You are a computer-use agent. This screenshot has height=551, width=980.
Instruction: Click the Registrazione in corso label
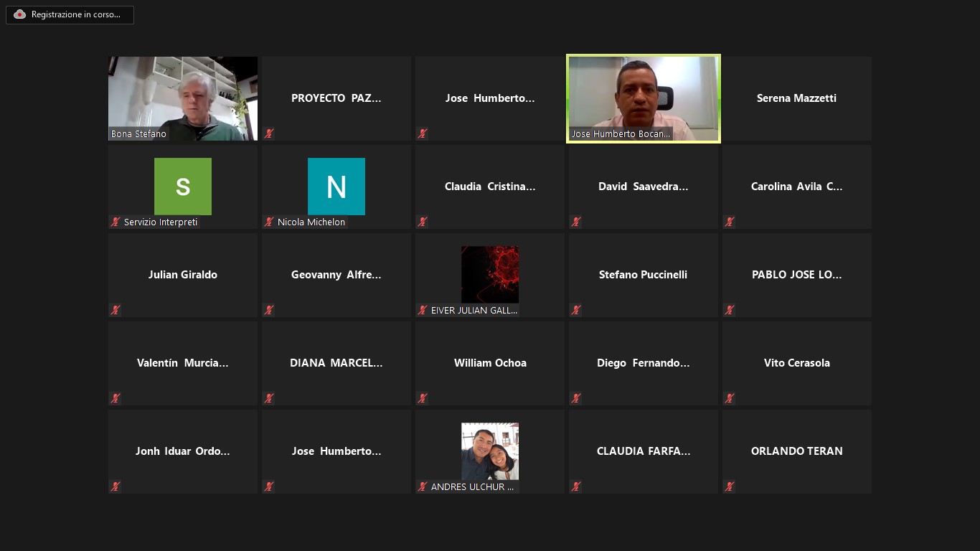76,14
